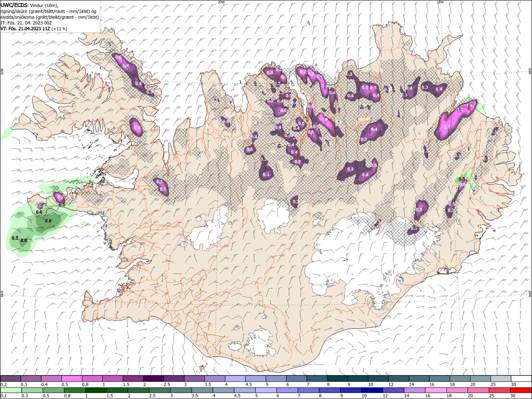Click white swatch after 30 in upper legend row
532x399 pixels.
(521, 379)
